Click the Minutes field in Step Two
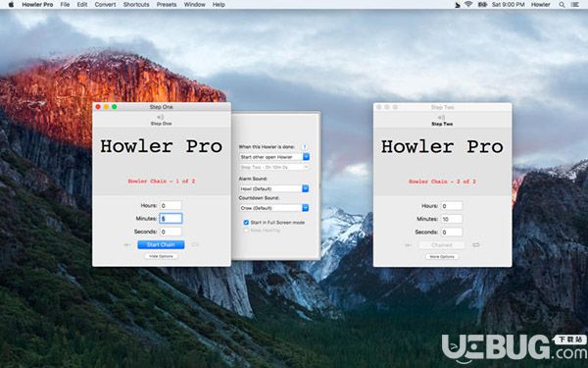Viewport: 588px width, 368px height. 452,219
